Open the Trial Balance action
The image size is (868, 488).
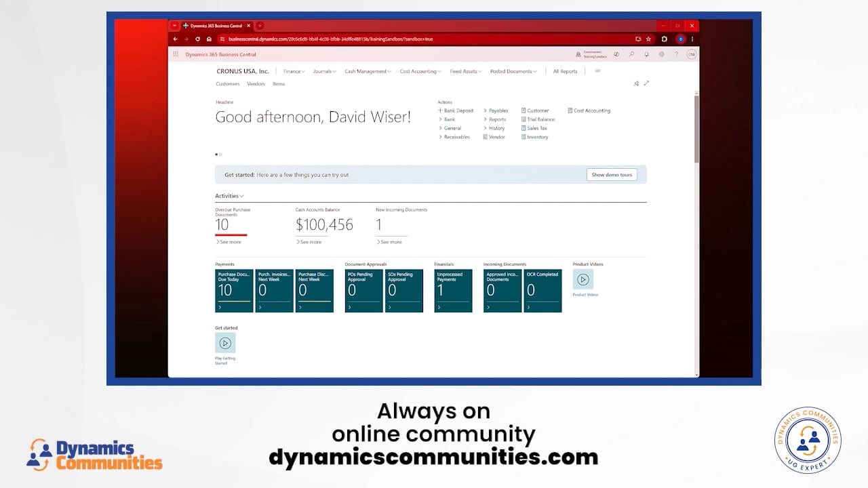click(x=538, y=119)
